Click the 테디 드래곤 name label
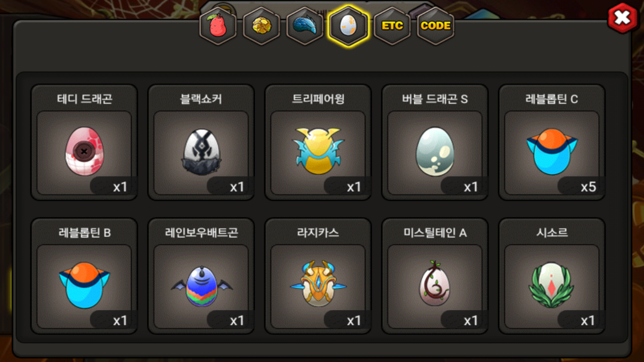This screenshot has width=644, height=362. [x=85, y=99]
